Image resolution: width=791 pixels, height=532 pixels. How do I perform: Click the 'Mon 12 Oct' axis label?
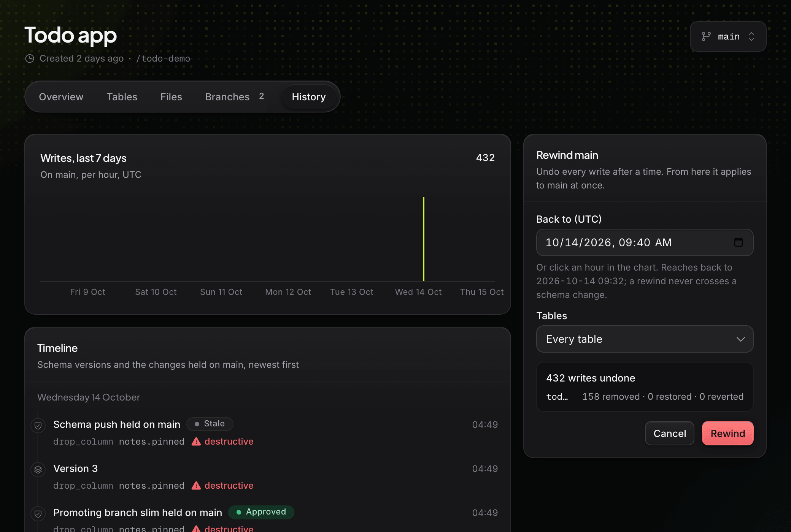[x=288, y=292]
